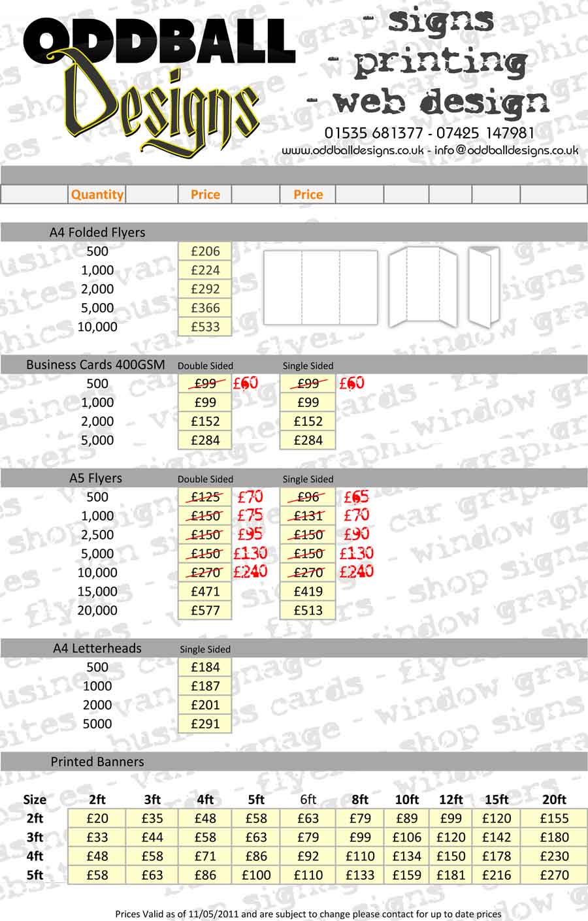Select the Quantity column header
This screenshot has height=921, width=588.
tap(97, 195)
